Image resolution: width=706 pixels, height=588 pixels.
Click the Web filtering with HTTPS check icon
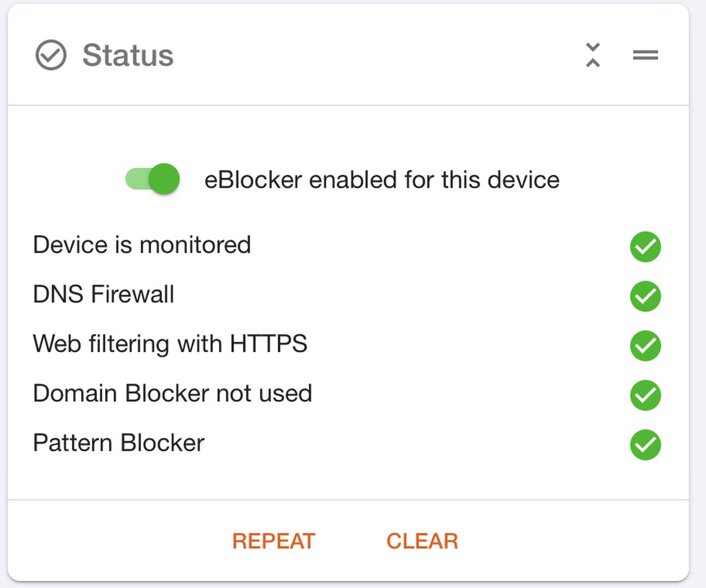[x=646, y=346]
